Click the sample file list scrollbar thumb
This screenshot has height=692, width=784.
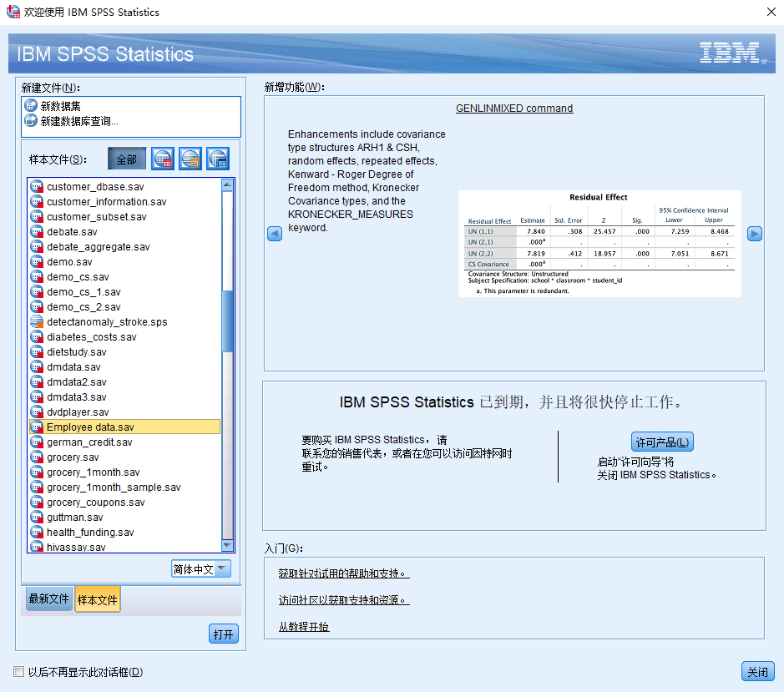(227, 321)
